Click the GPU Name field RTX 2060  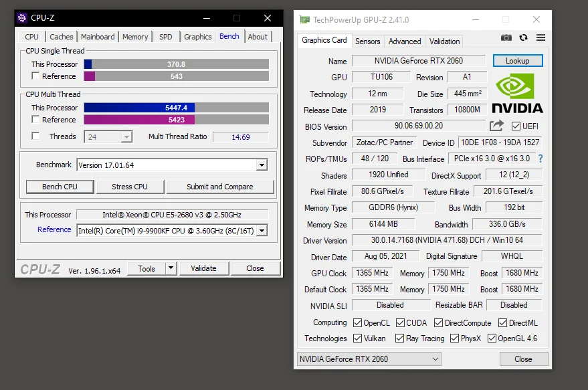pyautogui.click(x=419, y=61)
